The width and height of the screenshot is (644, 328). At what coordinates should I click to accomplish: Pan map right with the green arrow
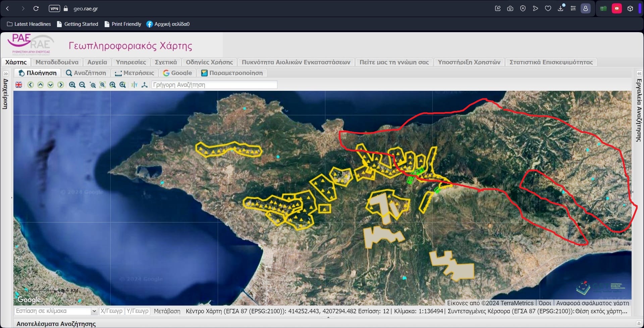61,85
